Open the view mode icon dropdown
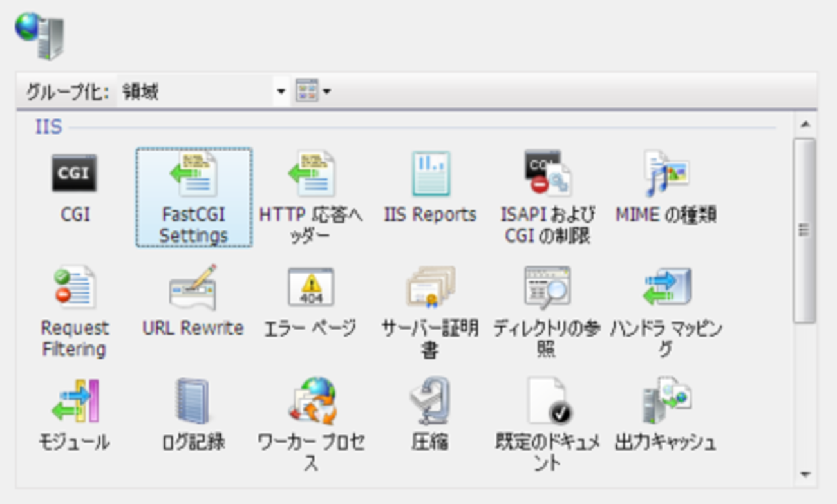 pyautogui.click(x=313, y=92)
